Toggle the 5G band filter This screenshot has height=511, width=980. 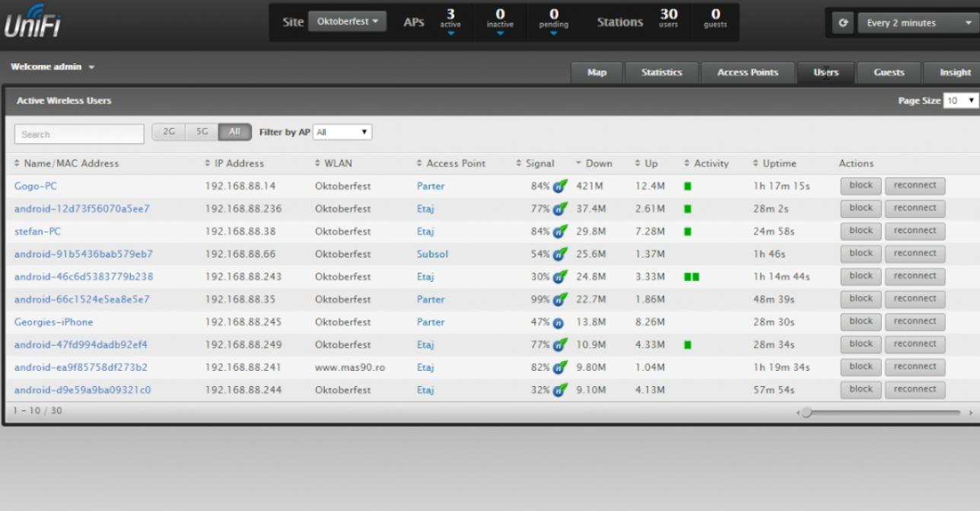pyautogui.click(x=202, y=132)
